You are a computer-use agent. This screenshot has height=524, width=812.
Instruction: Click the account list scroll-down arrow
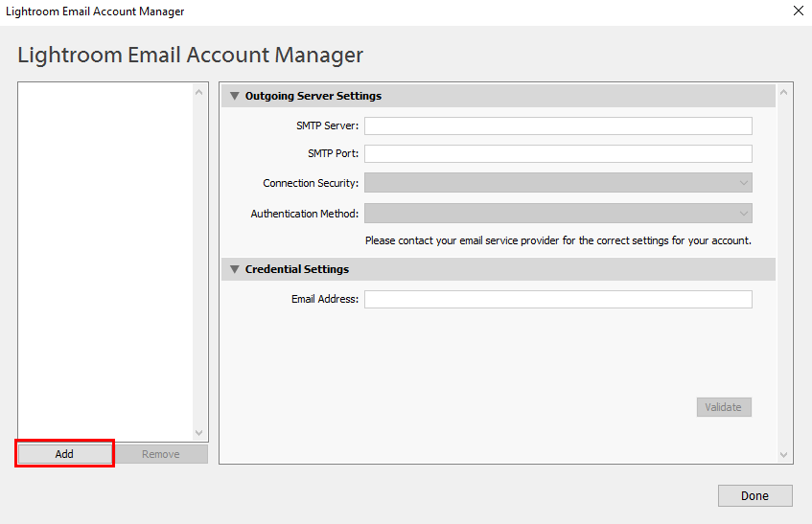[x=199, y=433]
